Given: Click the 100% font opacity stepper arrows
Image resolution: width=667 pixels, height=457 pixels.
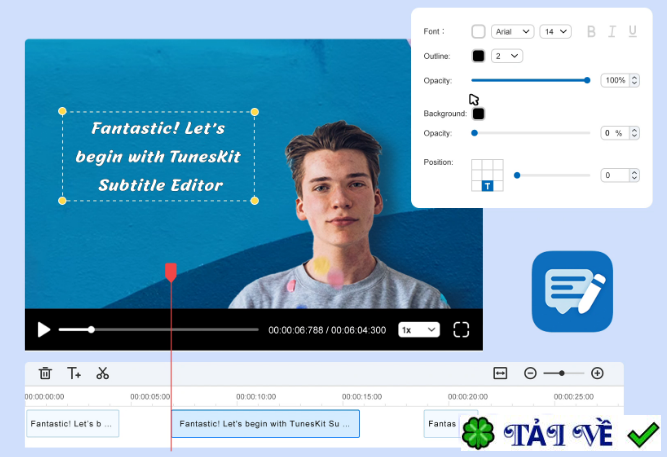Looking at the screenshot, I should coord(634,80).
